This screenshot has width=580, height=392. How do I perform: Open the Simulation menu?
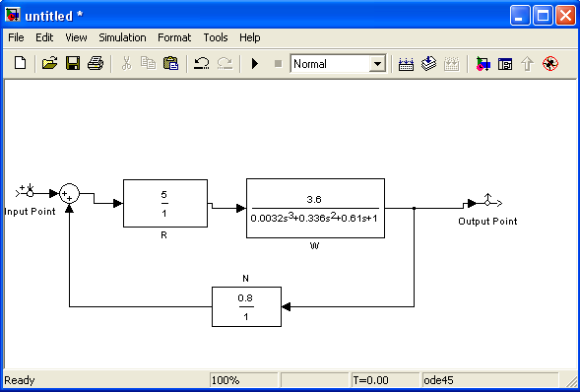(x=122, y=37)
